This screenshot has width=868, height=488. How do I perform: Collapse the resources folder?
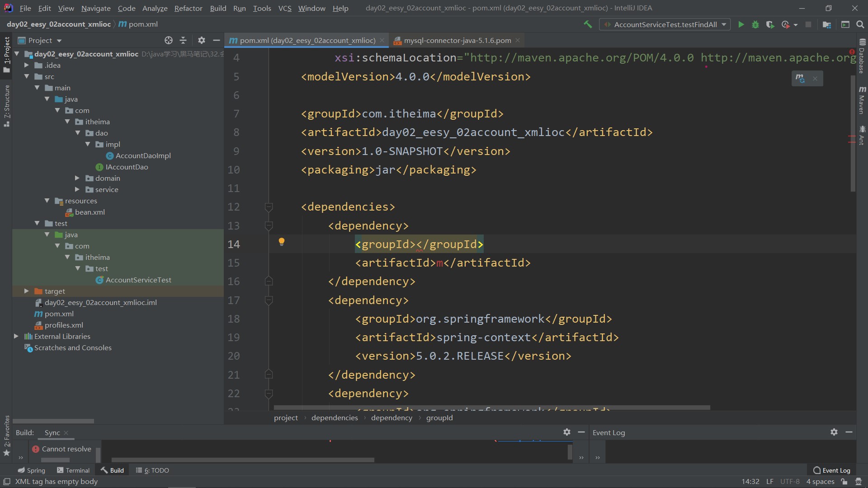(47, 201)
